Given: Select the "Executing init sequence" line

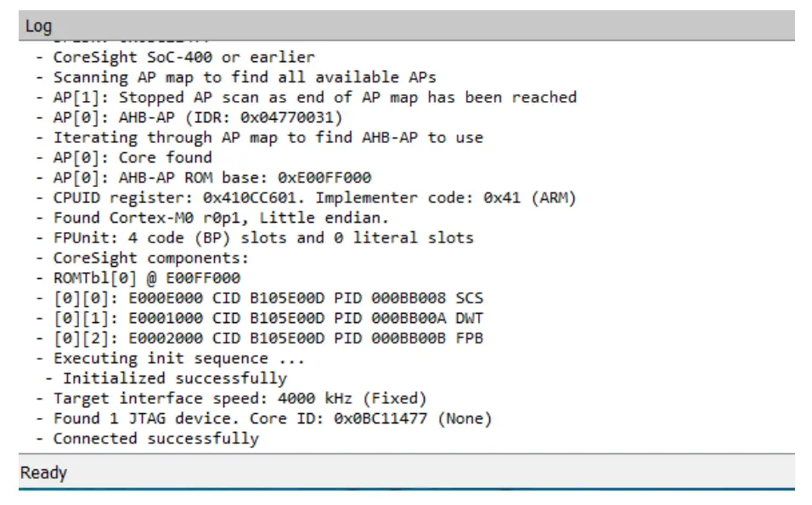Looking at the screenshot, I should pos(178,358).
